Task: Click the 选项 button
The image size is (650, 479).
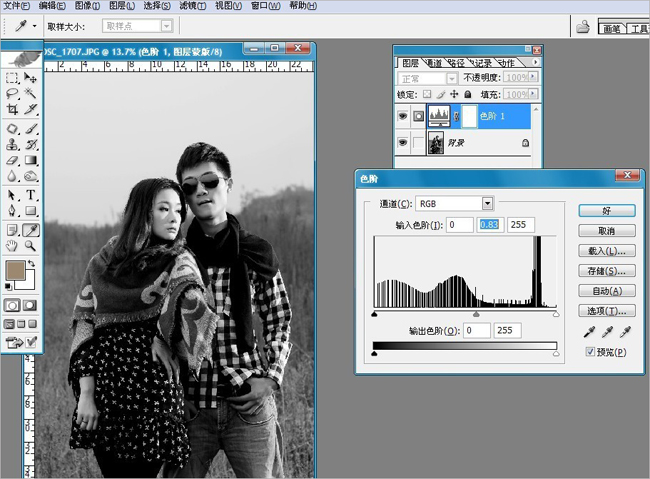Action: coord(606,311)
